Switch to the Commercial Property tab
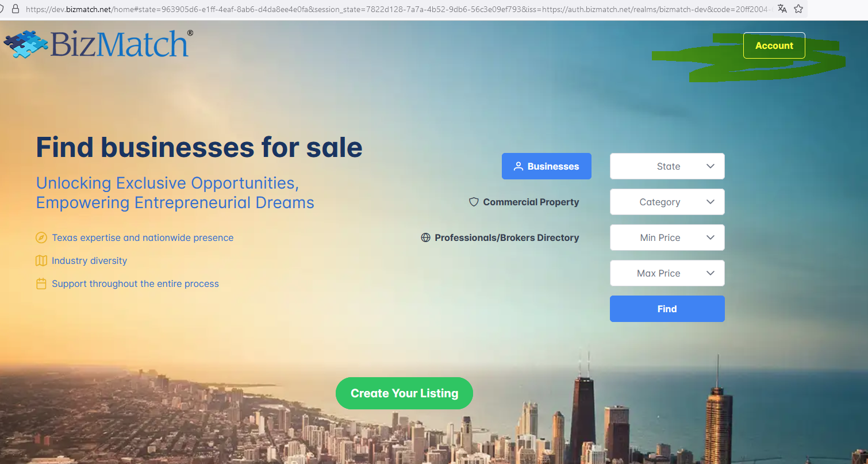 point(531,202)
